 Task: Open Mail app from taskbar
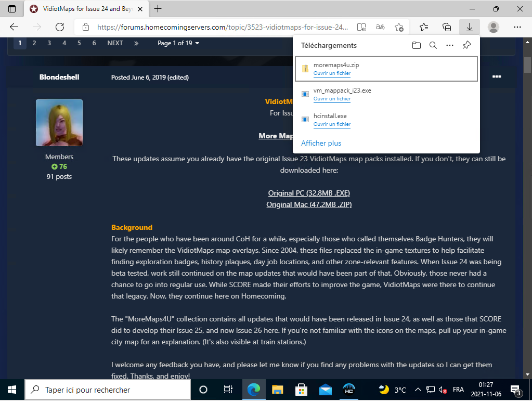326,390
